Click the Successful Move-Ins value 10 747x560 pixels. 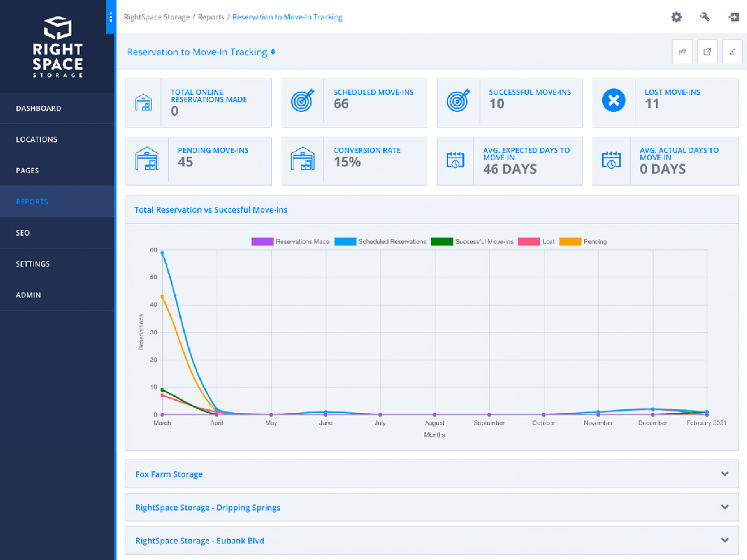tap(497, 104)
